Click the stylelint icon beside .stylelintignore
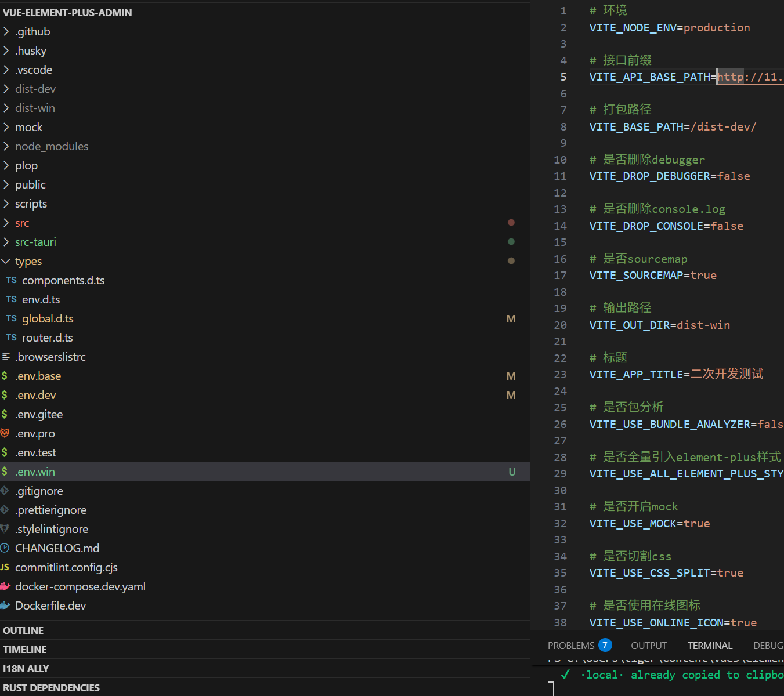This screenshot has height=696, width=784. pyautogui.click(x=5, y=529)
